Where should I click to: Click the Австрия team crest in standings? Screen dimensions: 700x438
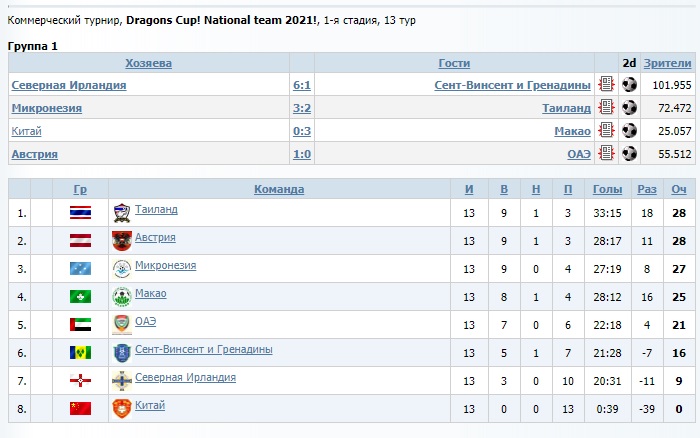click(x=121, y=240)
